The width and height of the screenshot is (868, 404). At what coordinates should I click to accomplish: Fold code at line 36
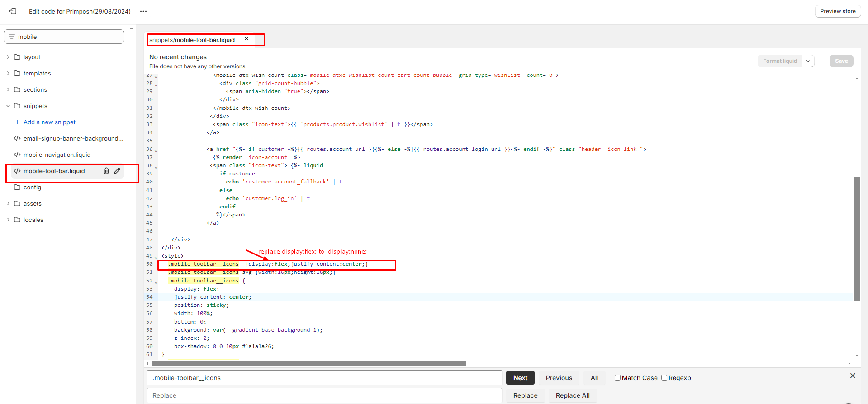[x=156, y=150]
